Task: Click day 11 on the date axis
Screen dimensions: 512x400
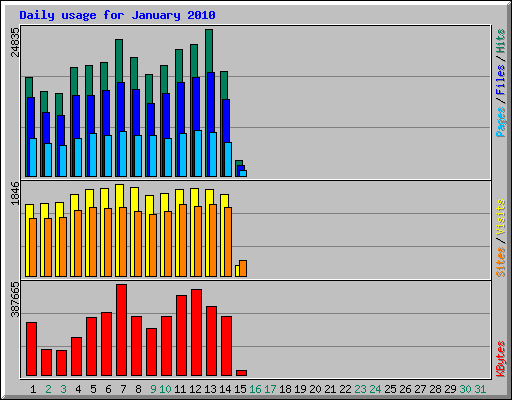Action: point(180,389)
